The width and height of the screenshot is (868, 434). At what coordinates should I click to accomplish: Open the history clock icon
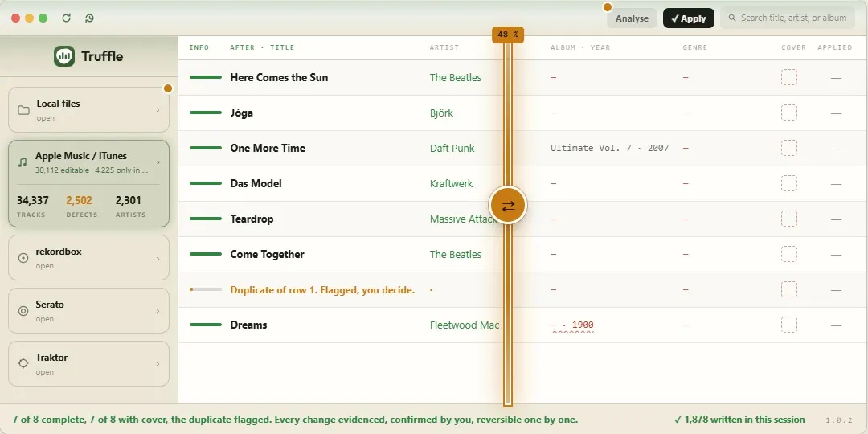[x=90, y=18]
